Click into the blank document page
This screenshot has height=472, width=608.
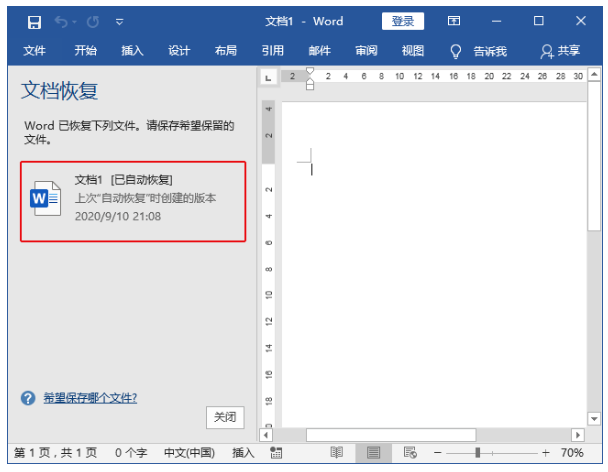click(x=434, y=264)
